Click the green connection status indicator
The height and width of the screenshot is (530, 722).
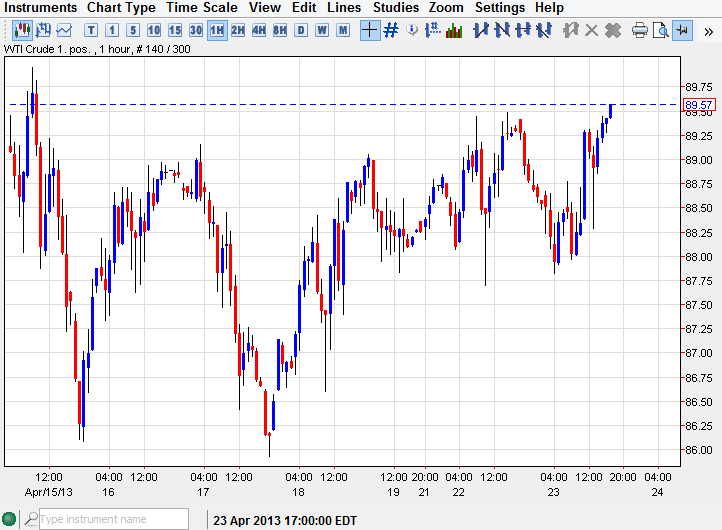[9, 519]
